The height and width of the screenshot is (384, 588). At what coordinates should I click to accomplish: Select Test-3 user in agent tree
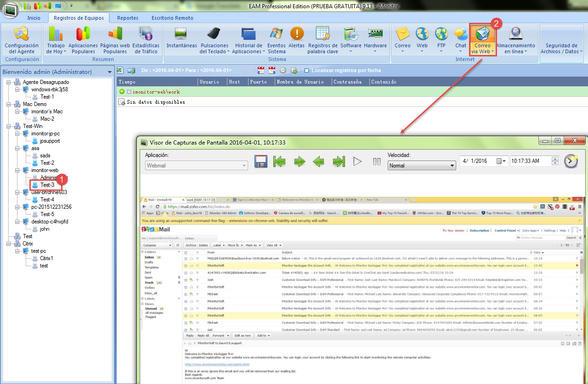point(47,185)
